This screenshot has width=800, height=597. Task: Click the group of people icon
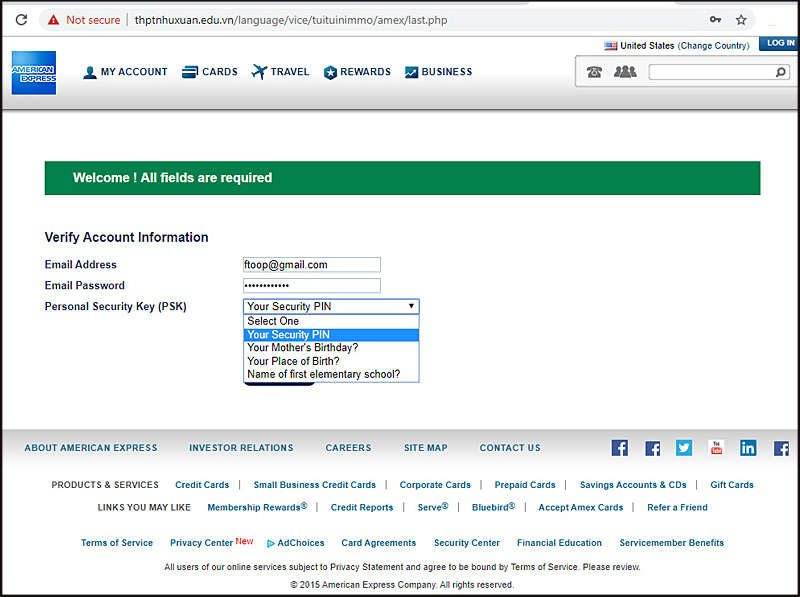click(x=625, y=72)
